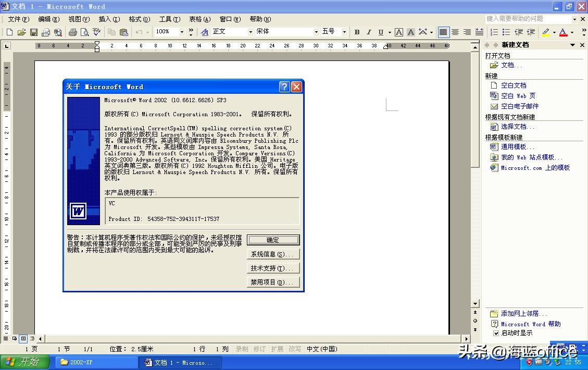Click Microsoft Word 帮助 link

coord(531,324)
